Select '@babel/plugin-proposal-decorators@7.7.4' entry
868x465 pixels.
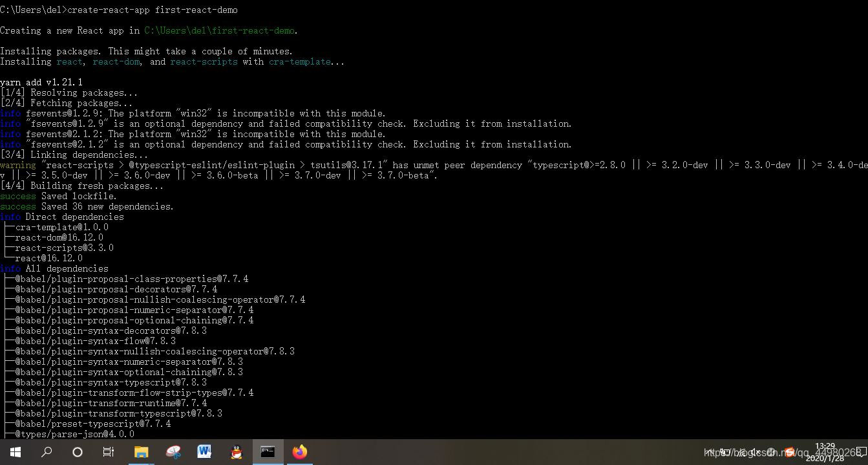[x=116, y=289]
